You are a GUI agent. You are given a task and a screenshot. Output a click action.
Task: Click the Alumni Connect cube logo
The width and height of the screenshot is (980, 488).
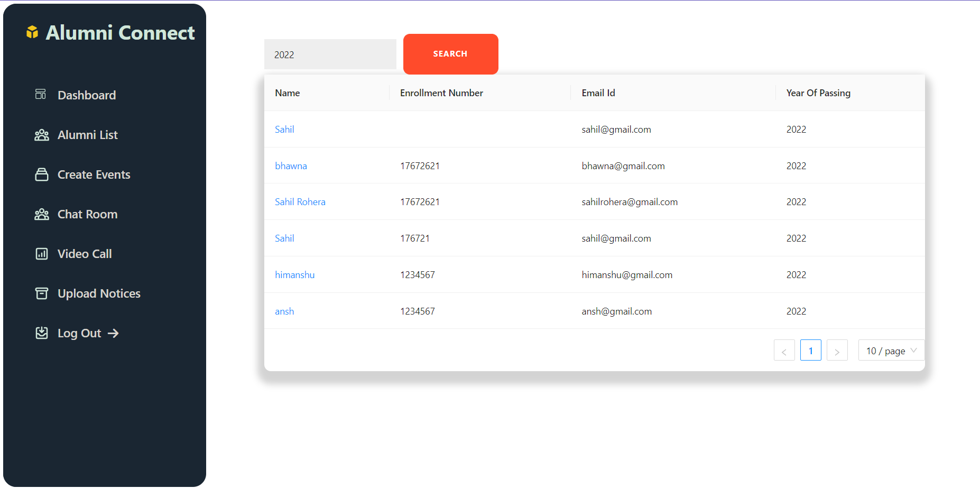tap(32, 32)
